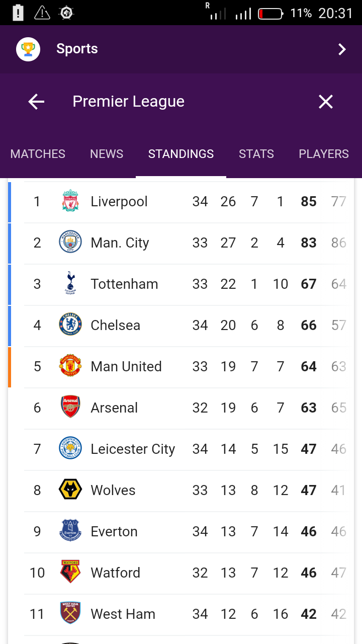Tap the Arsenal club crest
Viewport: 362px width, 644px height.
click(x=70, y=408)
